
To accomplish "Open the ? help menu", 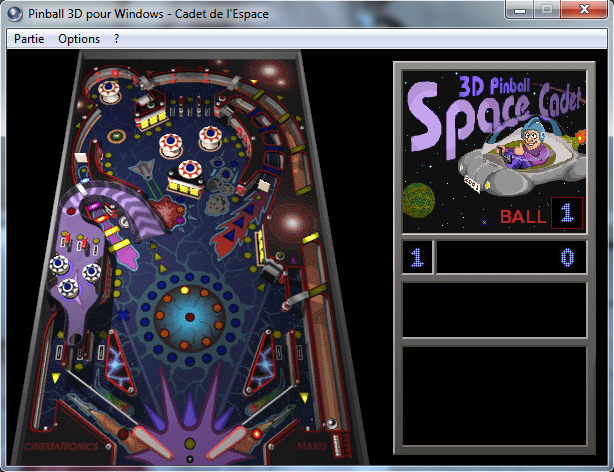I will click(x=116, y=39).
